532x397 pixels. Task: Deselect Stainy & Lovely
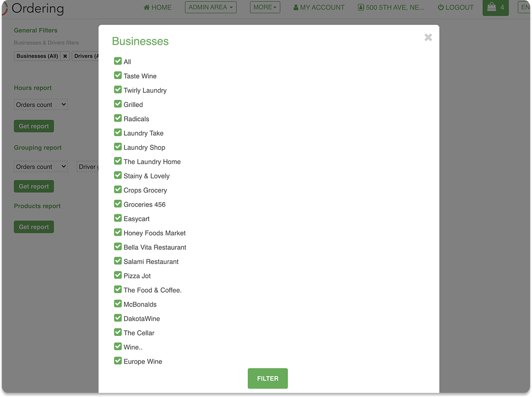click(118, 175)
